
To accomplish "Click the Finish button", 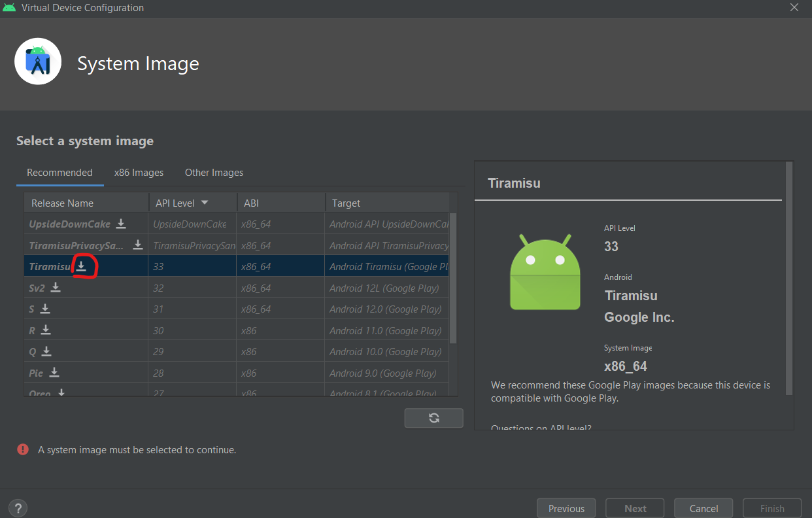I will [772, 508].
